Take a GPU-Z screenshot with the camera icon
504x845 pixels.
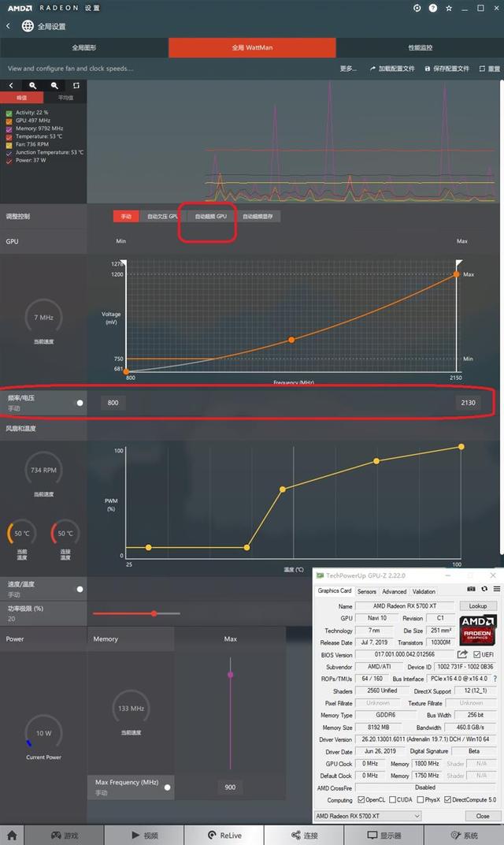[x=471, y=590]
